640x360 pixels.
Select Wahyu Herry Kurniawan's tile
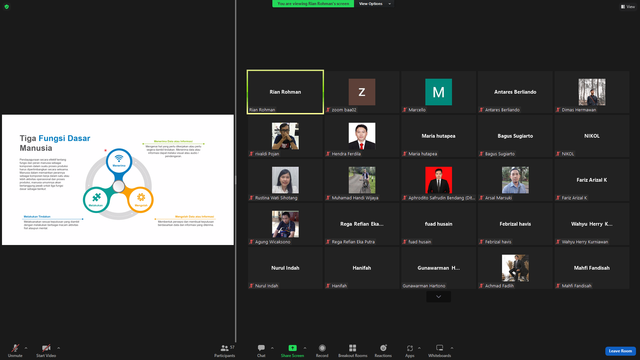pos(592,224)
